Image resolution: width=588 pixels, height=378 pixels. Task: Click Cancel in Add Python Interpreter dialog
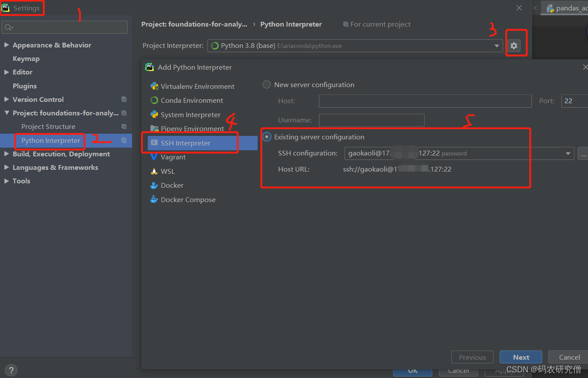(x=569, y=357)
